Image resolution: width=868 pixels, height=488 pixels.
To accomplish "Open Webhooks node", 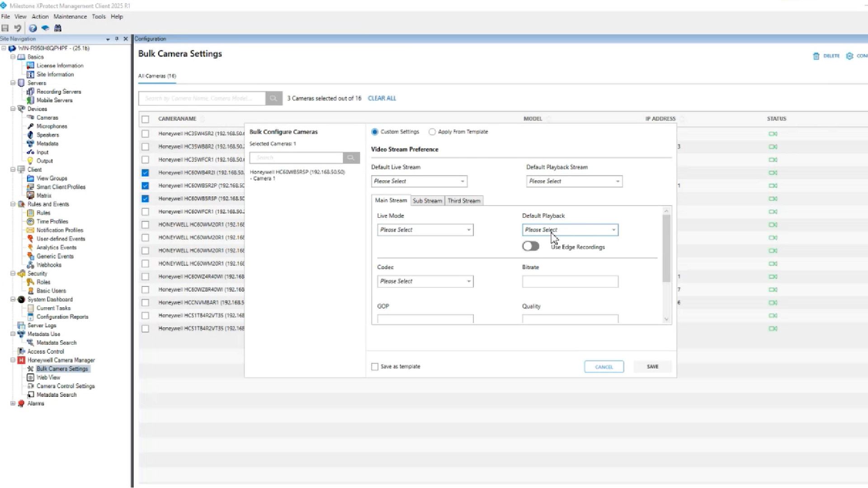I will coord(49,265).
